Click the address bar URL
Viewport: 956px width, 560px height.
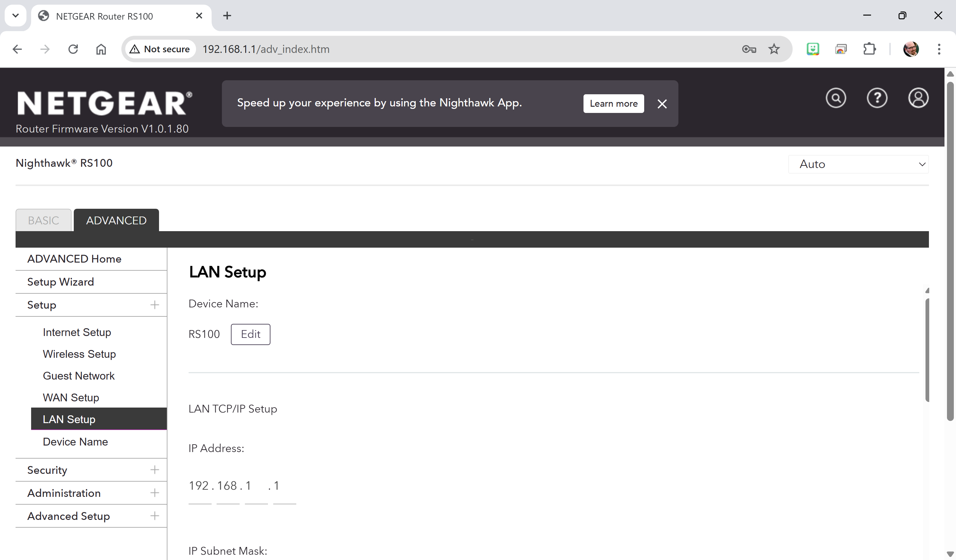[266, 49]
